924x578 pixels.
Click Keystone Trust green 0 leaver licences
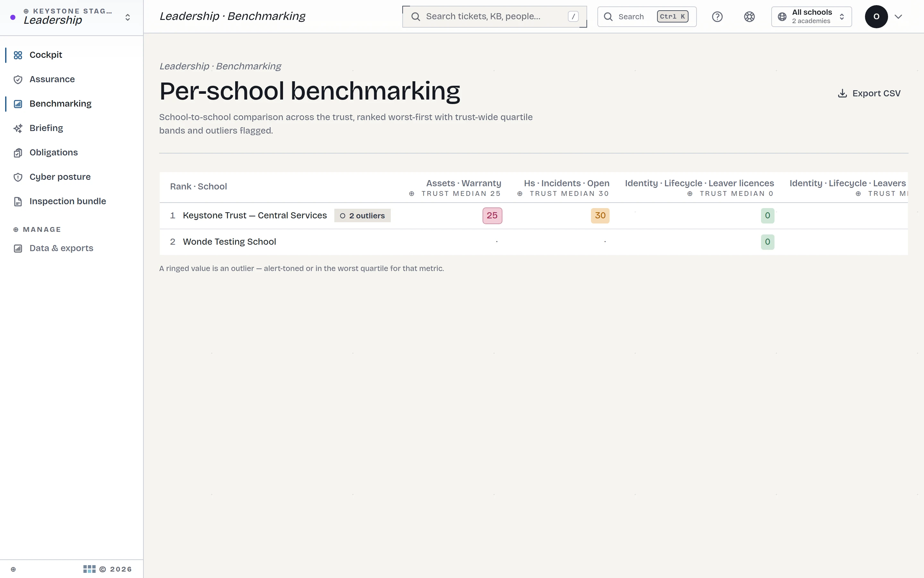(767, 215)
